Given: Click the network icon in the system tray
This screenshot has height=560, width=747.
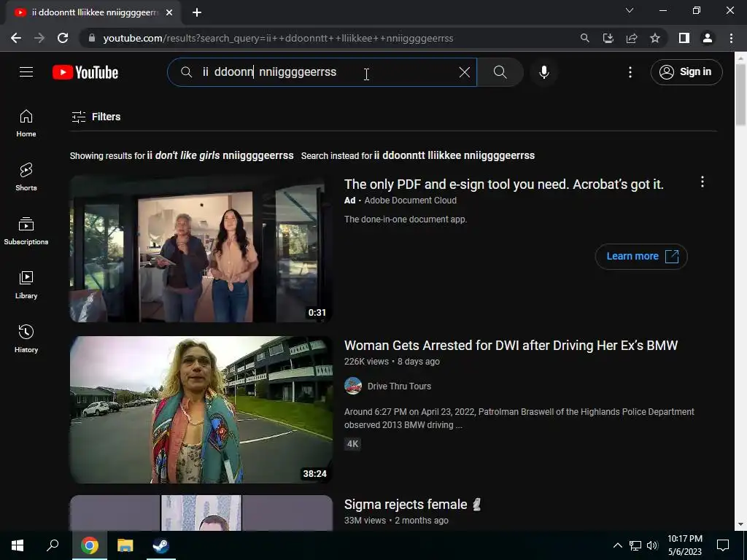Looking at the screenshot, I should point(635,545).
